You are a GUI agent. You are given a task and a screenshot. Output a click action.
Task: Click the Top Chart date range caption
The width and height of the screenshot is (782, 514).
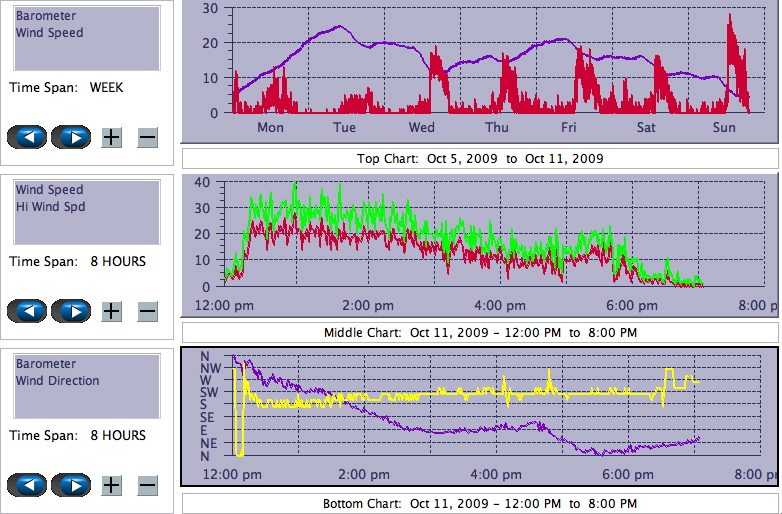pos(480,159)
